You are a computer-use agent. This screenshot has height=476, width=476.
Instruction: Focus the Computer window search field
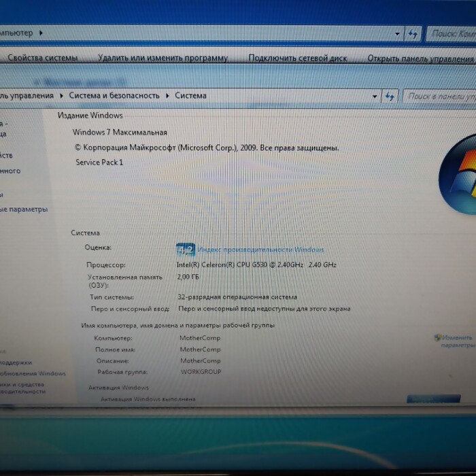(x=452, y=34)
